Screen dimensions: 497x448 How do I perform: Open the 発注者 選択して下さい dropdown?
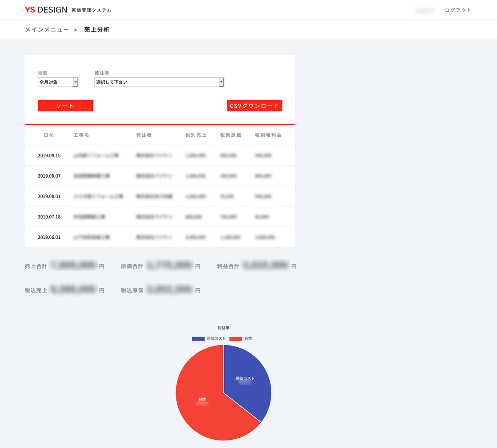(159, 82)
